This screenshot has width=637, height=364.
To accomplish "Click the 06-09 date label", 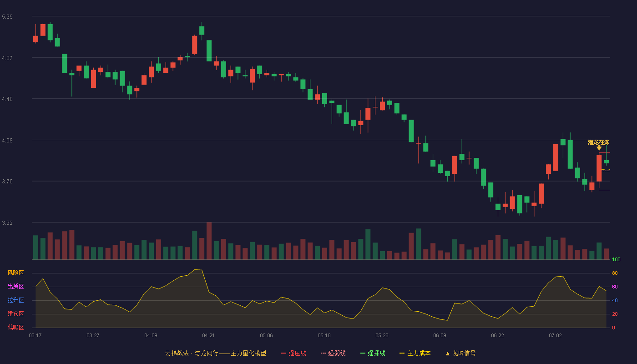I will [440, 335].
